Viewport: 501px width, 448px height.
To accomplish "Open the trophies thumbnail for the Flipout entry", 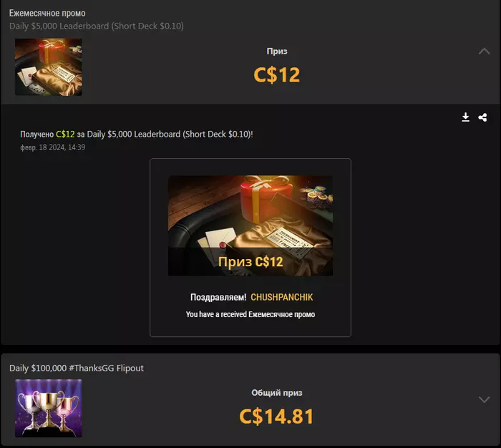I will click(48, 408).
